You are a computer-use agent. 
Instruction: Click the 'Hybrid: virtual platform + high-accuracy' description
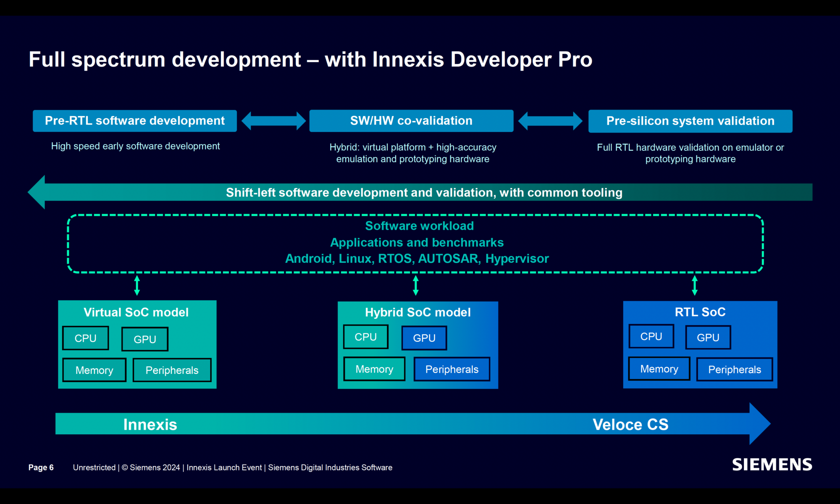(413, 153)
